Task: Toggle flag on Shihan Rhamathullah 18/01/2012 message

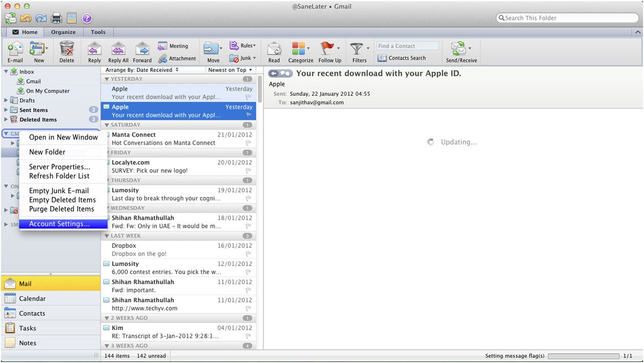Action: (248, 226)
